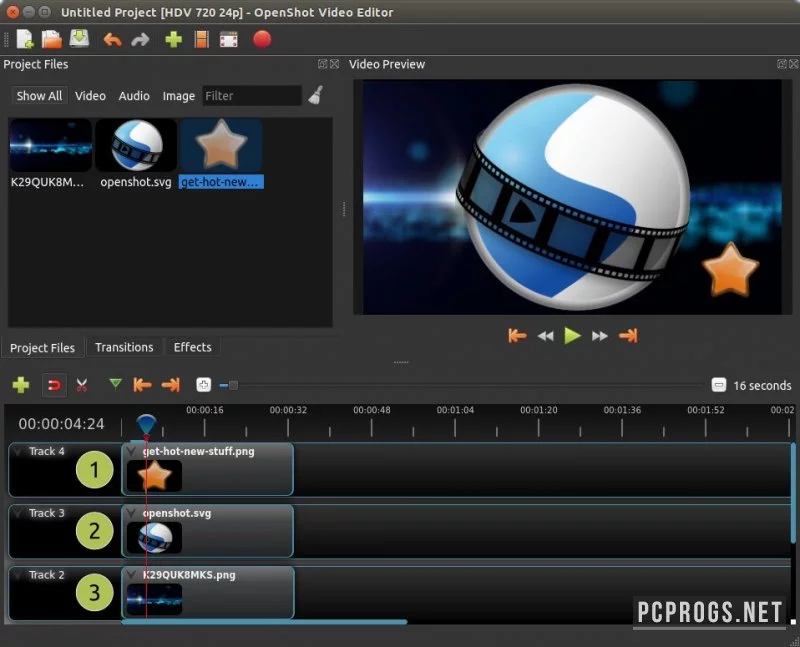Jump to start in Video Preview
800x647 pixels.
click(x=517, y=336)
